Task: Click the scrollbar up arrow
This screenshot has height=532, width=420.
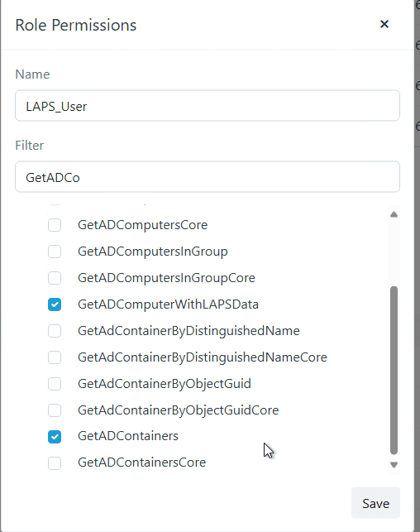Action: [x=394, y=214]
